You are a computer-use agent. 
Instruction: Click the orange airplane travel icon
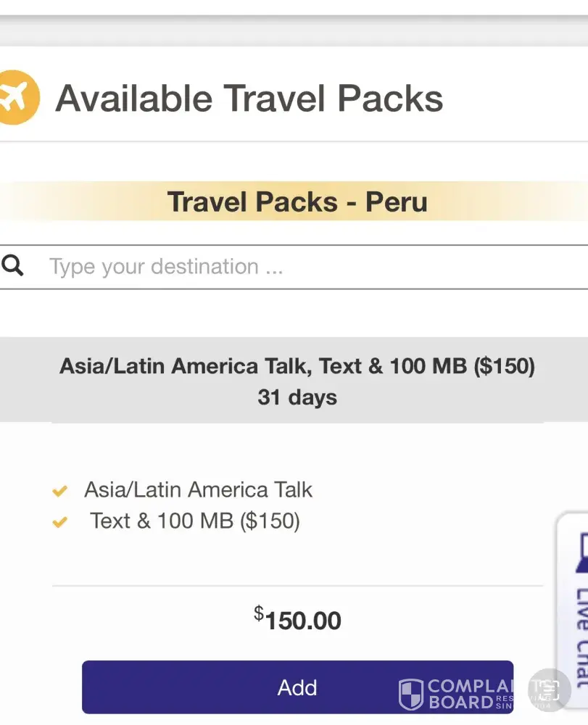point(16,97)
